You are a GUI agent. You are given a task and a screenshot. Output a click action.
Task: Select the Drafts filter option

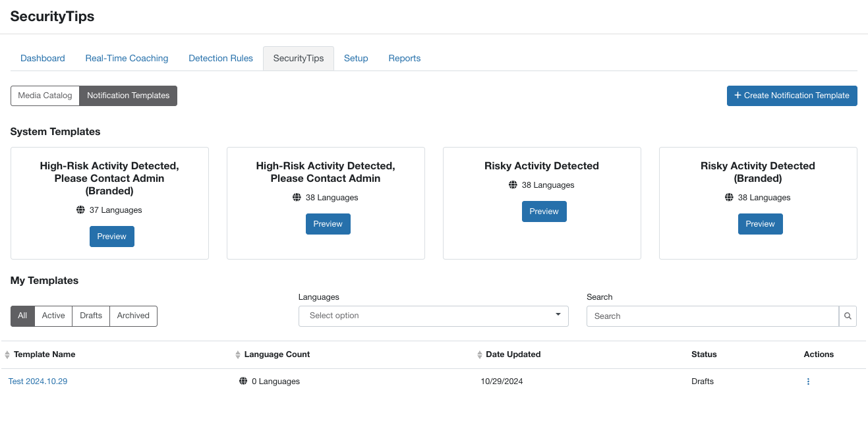90,316
